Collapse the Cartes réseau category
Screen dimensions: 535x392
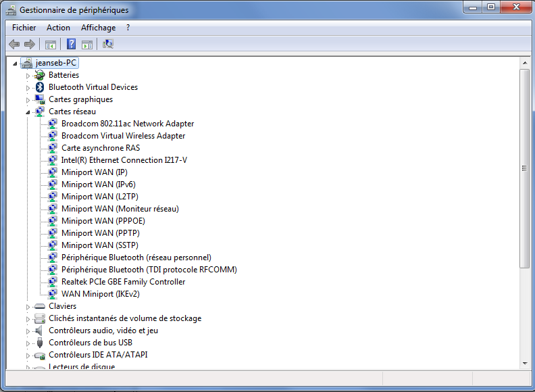[x=28, y=112]
